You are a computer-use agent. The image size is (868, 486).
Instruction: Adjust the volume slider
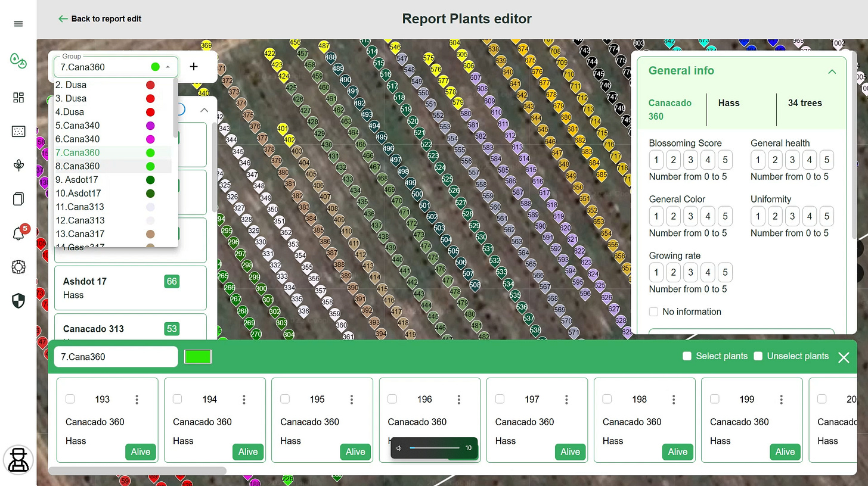(435, 448)
